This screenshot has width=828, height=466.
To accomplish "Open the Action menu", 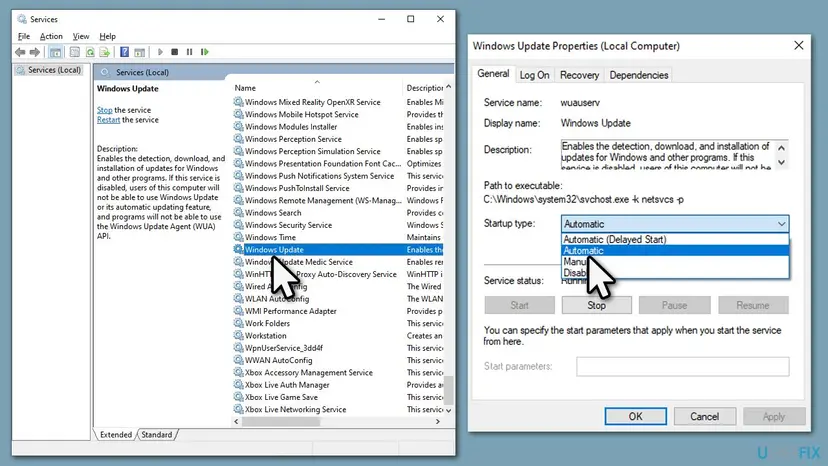I will pos(51,36).
